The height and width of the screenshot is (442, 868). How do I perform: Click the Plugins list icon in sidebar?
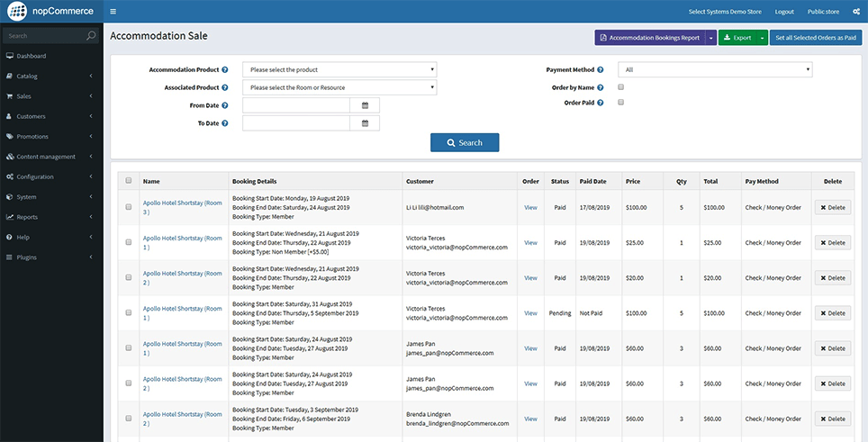pos(9,257)
